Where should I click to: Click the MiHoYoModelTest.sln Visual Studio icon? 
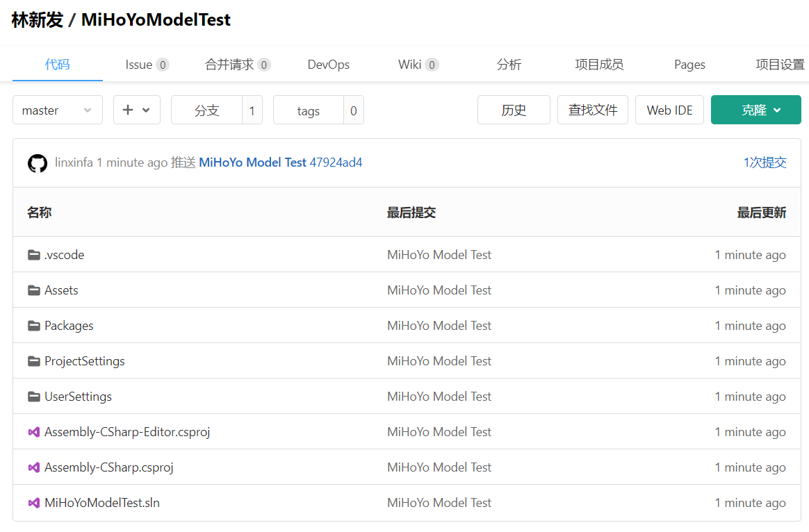34,503
